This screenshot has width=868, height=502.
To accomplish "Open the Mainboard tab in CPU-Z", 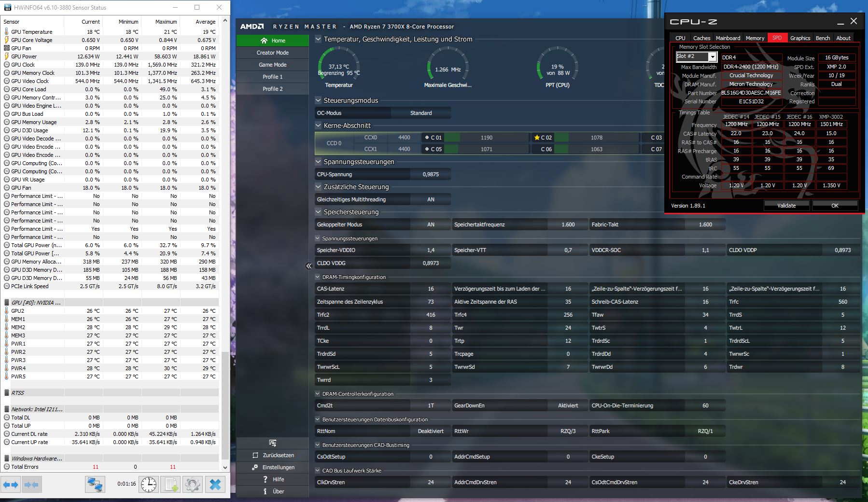I will pyautogui.click(x=728, y=38).
